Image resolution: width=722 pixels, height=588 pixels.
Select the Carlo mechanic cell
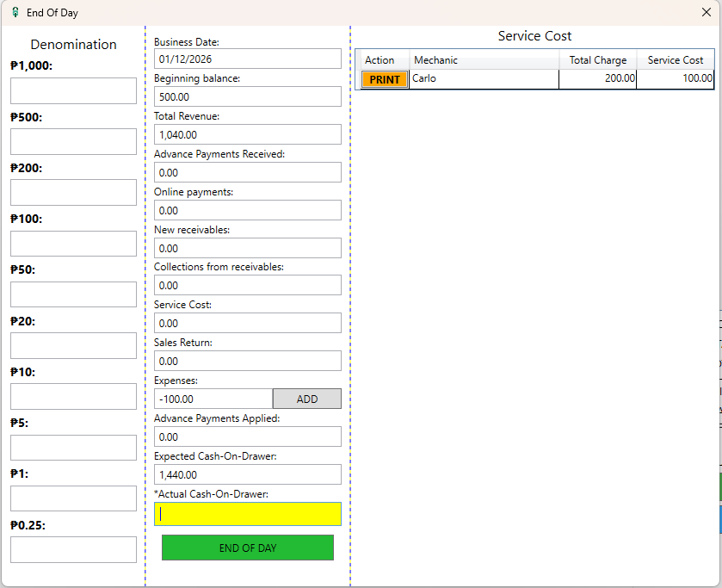[484, 79]
